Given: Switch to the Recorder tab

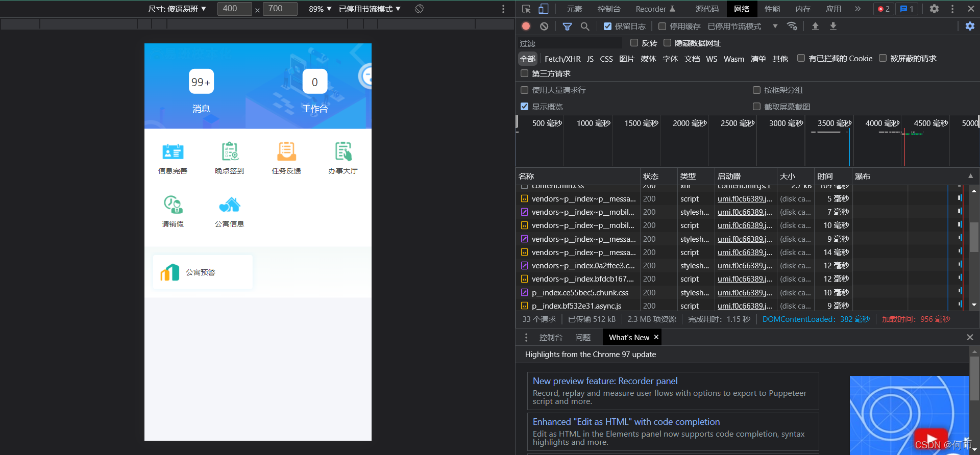Looking at the screenshot, I should [655, 9].
